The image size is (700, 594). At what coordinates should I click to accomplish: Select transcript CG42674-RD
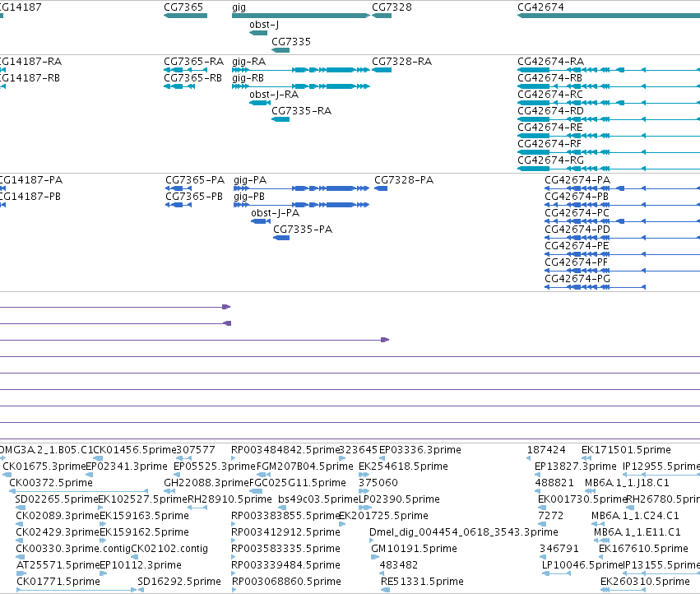pyautogui.click(x=609, y=119)
